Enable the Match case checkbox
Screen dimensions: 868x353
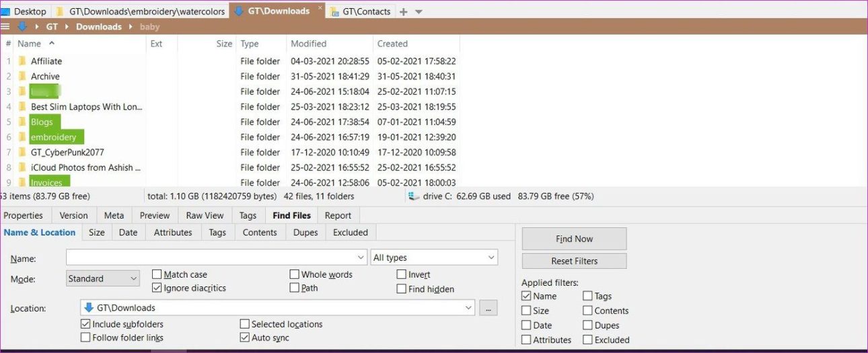(157, 274)
